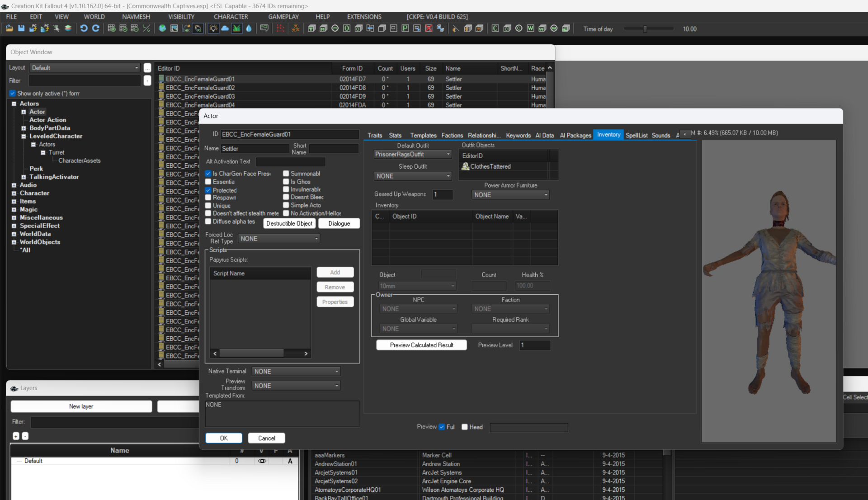
Task: Click the red X box toolbar icon
Action: (429, 28)
